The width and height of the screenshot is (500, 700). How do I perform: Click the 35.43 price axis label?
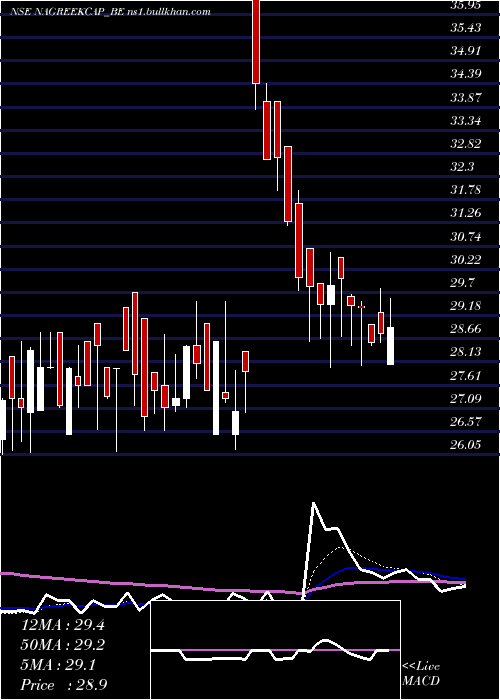click(x=466, y=28)
